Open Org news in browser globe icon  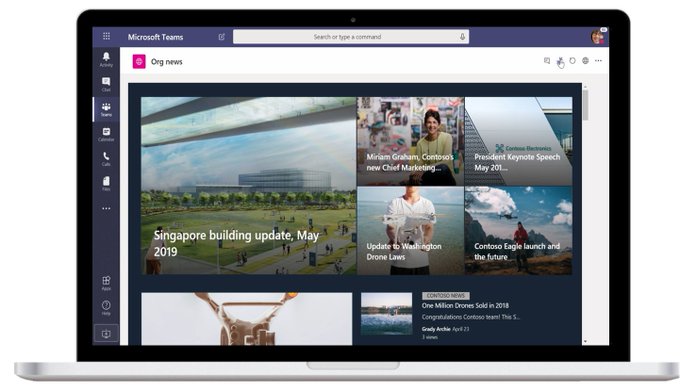(585, 61)
